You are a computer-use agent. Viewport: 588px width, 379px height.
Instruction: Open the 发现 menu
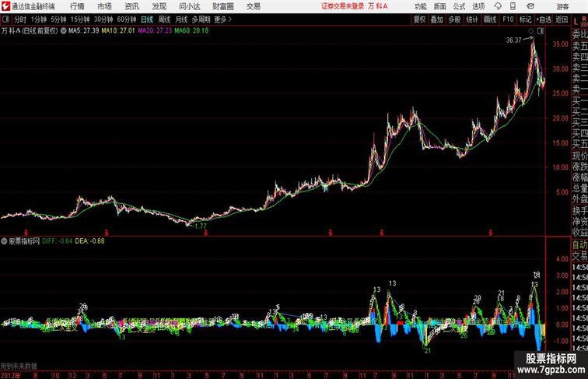pyautogui.click(x=159, y=6)
